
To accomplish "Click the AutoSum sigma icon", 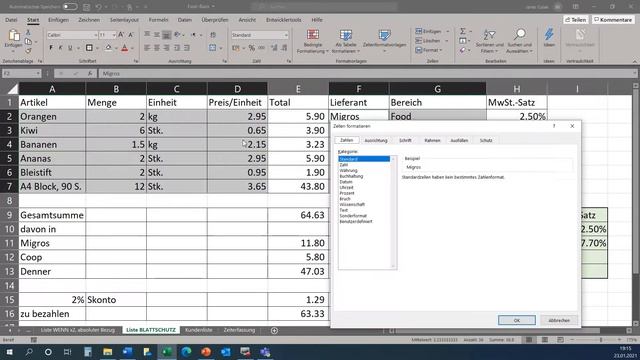I will (x=463, y=31).
